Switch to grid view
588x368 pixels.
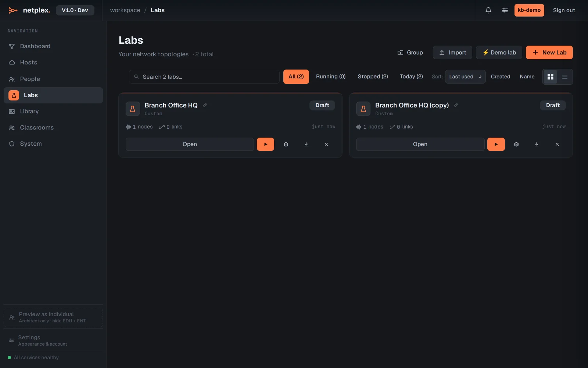[x=551, y=77]
